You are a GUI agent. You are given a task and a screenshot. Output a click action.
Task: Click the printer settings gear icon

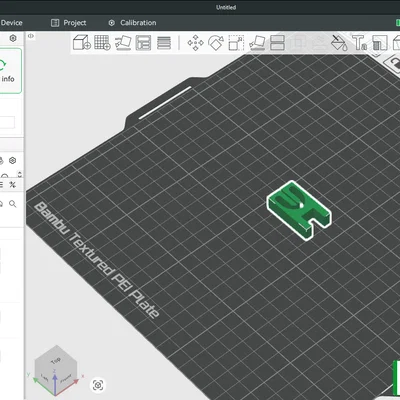coord(13,38)
